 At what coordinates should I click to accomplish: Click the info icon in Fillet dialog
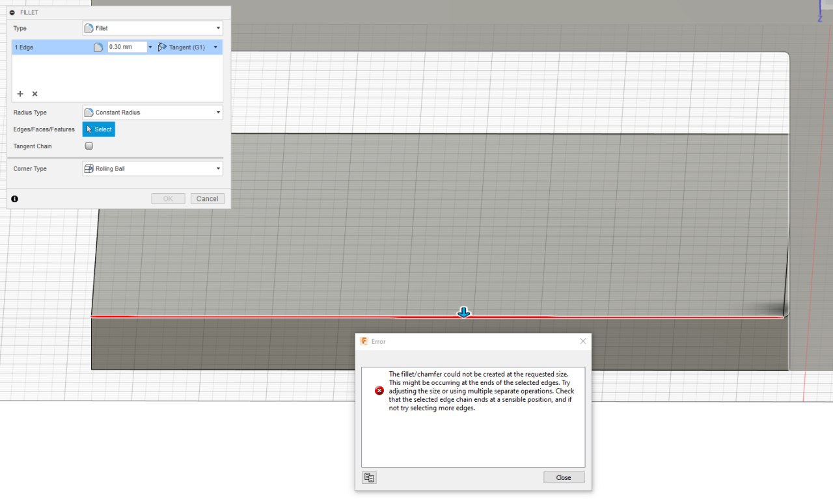pyautogui.click(x=14, y=199)
